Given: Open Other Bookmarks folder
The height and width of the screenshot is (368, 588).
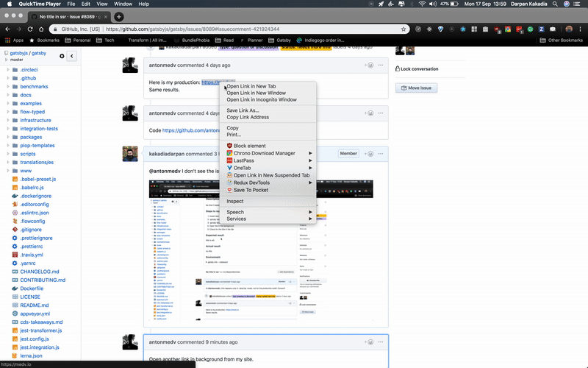Looking at the screenshot, I should tap(561, 40).
